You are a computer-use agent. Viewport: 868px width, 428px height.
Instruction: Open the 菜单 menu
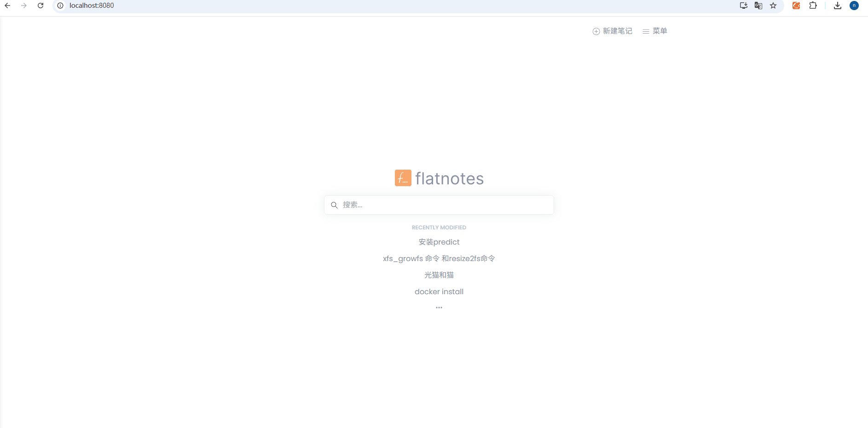660,31
